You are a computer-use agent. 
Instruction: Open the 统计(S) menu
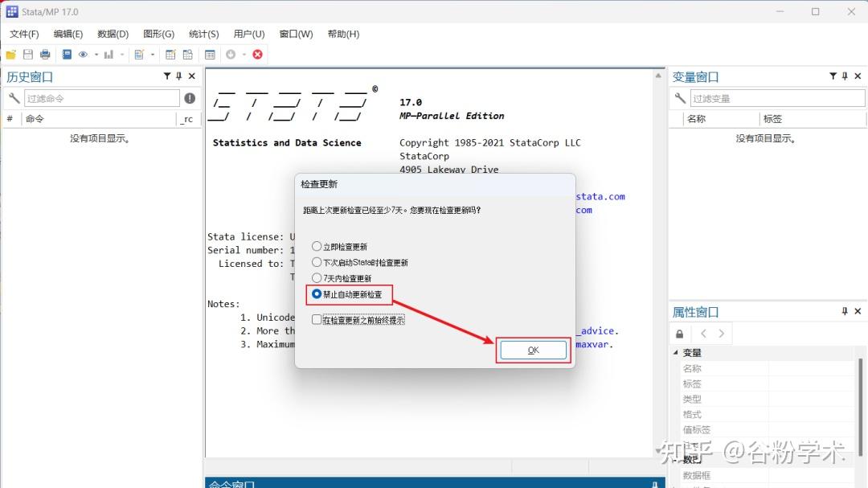203,34
